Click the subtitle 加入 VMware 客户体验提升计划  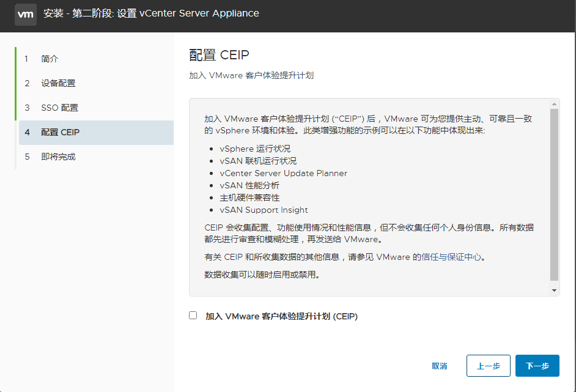tap(251, 76)
